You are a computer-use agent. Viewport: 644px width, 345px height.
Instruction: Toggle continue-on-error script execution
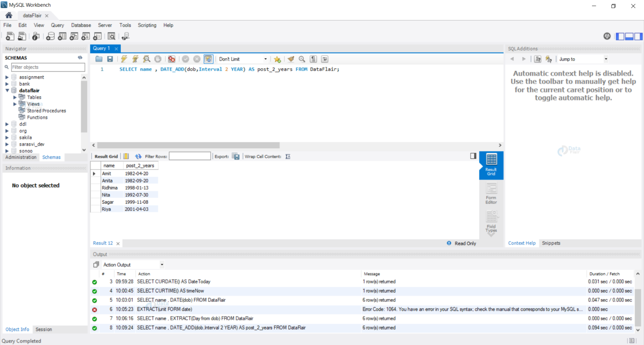pos(171,59)
